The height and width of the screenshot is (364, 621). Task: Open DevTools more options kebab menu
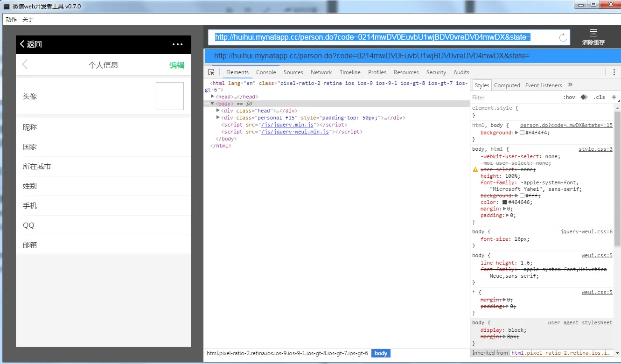pos(614,72)
